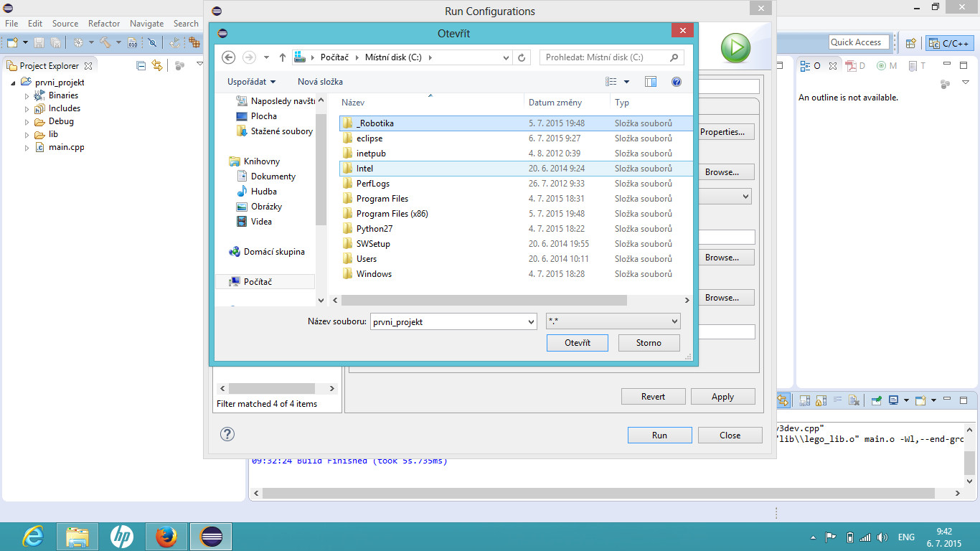Select the Project Explorer tab
This screenshot has width=980, height=551.
tap(48, 65)
